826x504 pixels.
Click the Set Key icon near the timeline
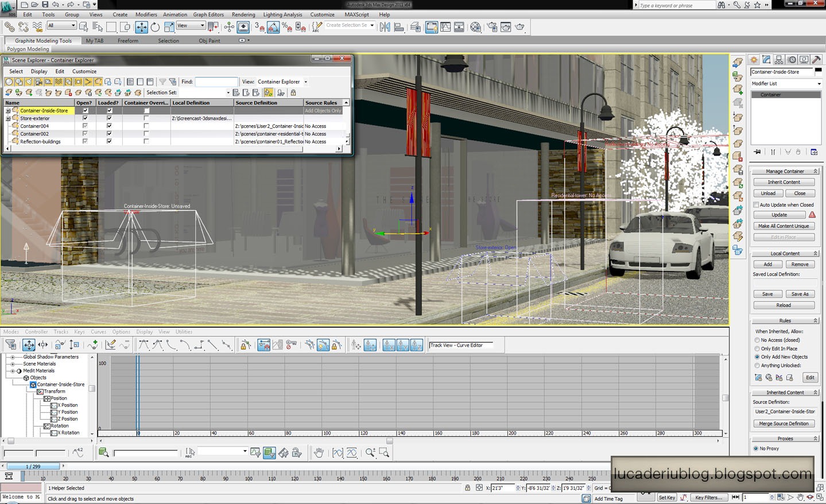tap(666, 497)
